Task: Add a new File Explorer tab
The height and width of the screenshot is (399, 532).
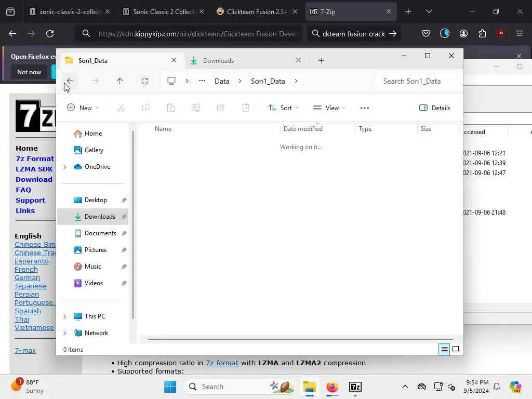Action: [x=321, y=61]
